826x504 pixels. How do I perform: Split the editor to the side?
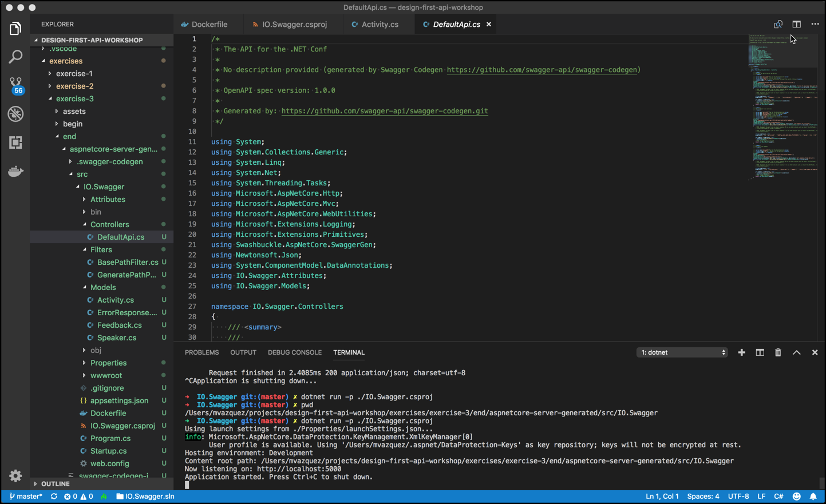coord(796,24)
